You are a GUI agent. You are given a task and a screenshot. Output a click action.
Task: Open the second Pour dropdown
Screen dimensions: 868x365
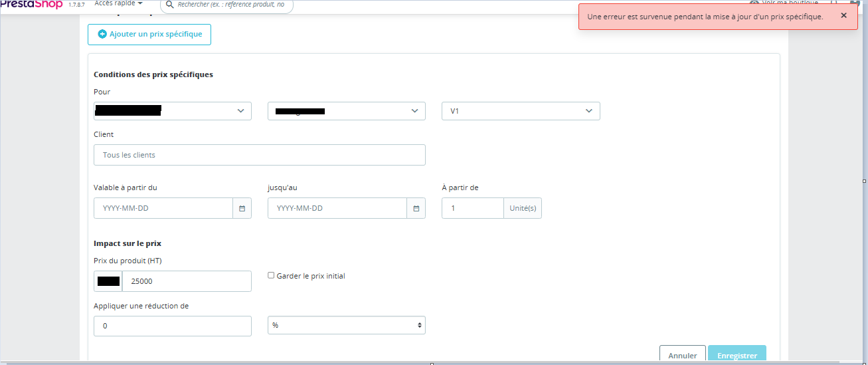347,111
